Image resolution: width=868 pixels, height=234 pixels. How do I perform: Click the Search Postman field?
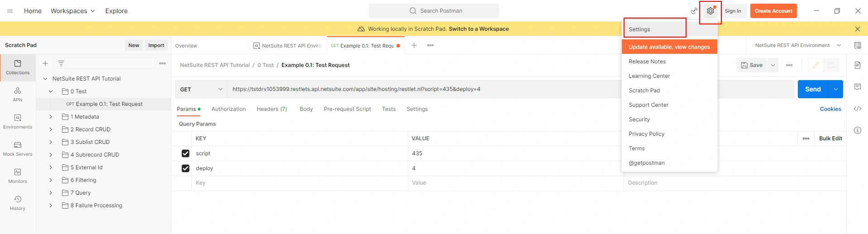[434, 11]
